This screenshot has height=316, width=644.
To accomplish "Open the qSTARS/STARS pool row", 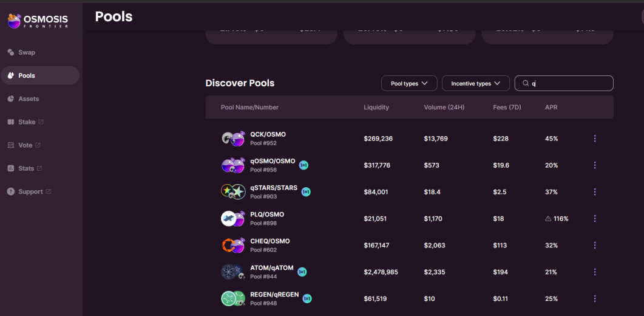I will tap(410, 192).
